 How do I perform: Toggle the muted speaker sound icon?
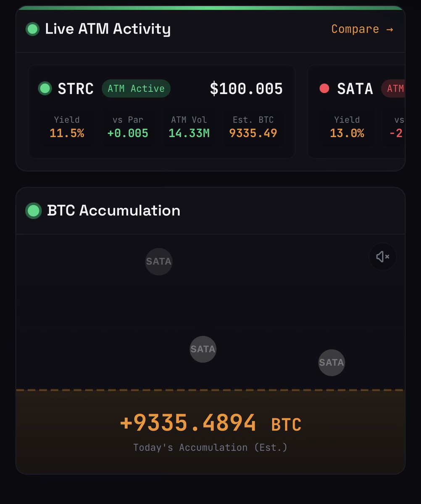tap(382, 257)
